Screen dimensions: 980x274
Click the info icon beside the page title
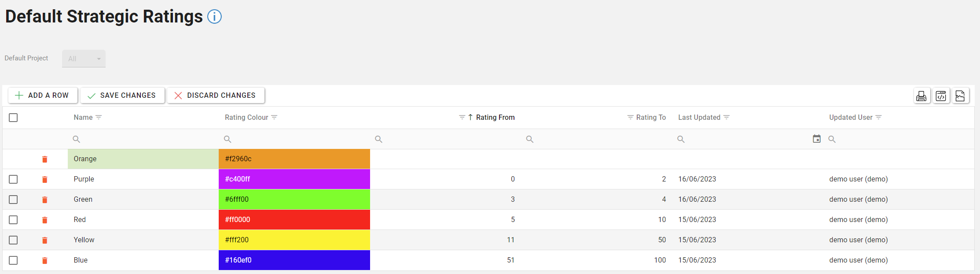click(214, 17)
